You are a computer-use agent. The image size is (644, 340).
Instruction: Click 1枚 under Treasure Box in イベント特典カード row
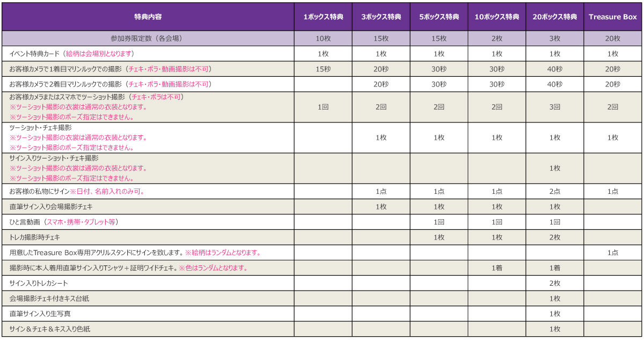pyautogui.click(x=613, y=54)
